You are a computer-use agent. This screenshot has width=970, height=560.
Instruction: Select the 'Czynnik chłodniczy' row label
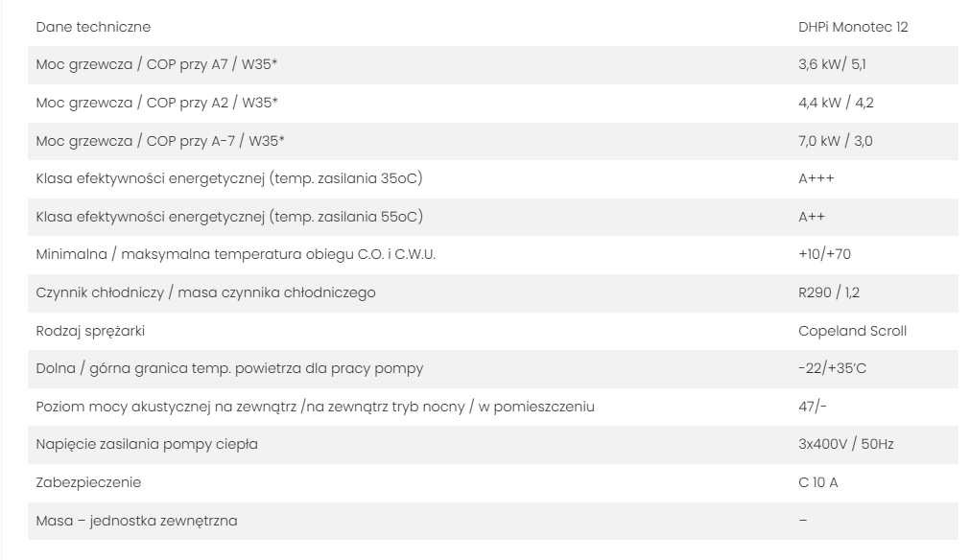tap(205, 292)
